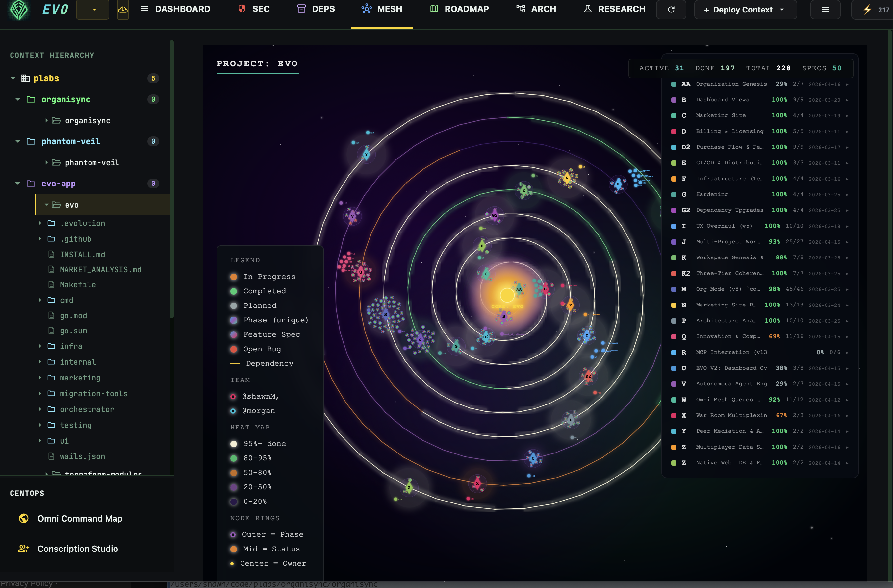This screenshot has height=588, width=893.
Task: Click the color swatch beside Dashboard Views
Action: tap(674, 100)
